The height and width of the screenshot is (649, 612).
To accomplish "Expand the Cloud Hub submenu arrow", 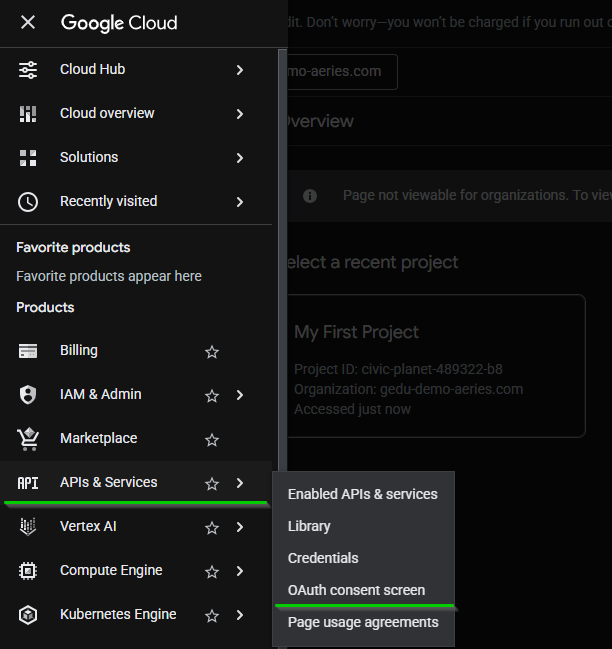I will coord(240,70).
